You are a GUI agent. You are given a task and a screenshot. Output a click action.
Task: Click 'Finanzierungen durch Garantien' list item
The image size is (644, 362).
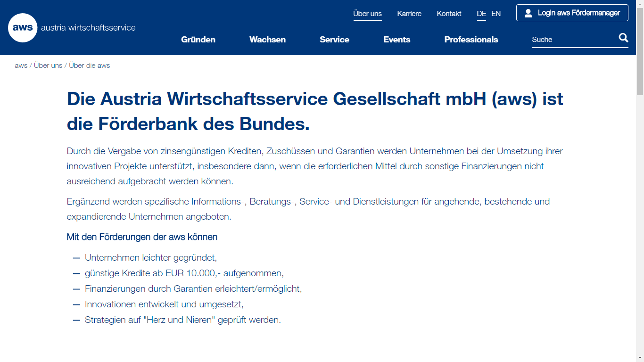click(193, 289)
